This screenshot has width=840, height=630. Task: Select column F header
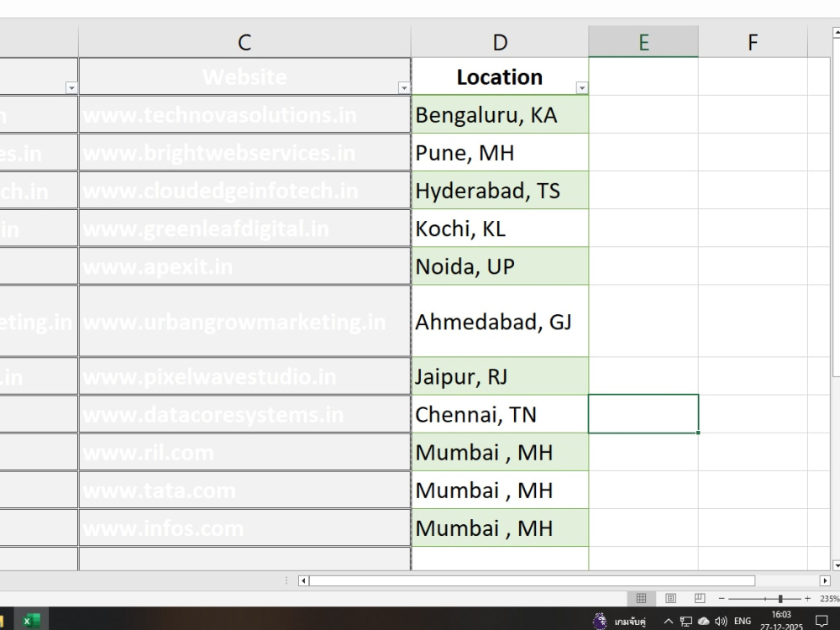(x=753, y=42)
